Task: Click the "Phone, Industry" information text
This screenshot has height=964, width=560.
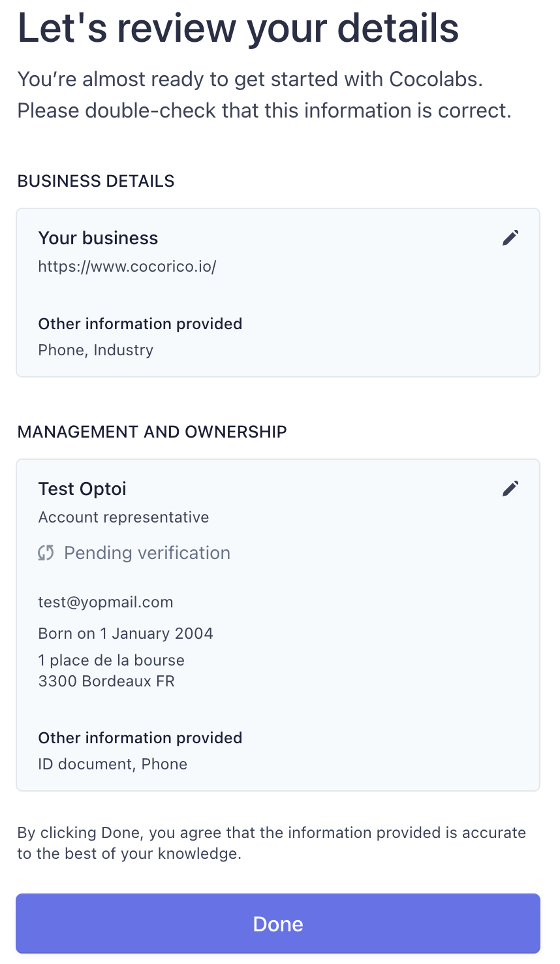Action: (x=96, y=350)
